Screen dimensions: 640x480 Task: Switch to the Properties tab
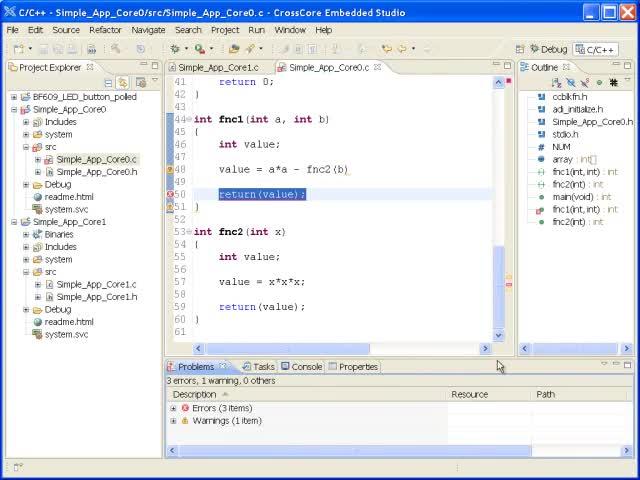pos(353,367)
